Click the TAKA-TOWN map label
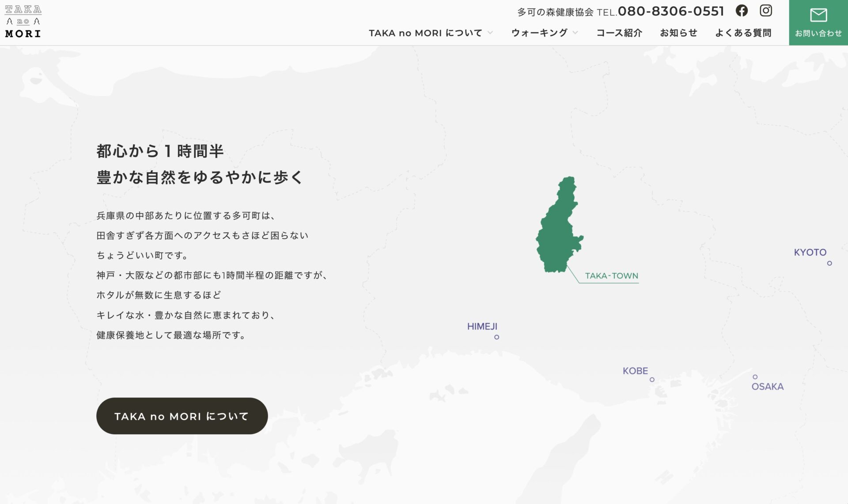Viewport: 848px width, 504px height. (612, 276)
